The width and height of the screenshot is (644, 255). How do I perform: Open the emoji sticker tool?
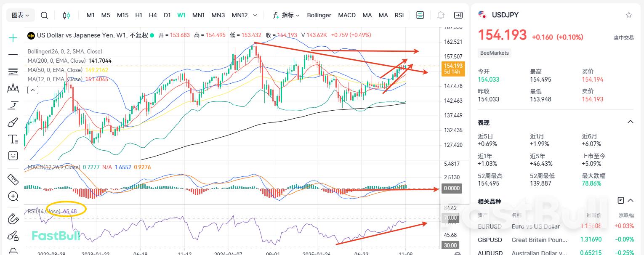pyautogui.click(x=13, y=156)
